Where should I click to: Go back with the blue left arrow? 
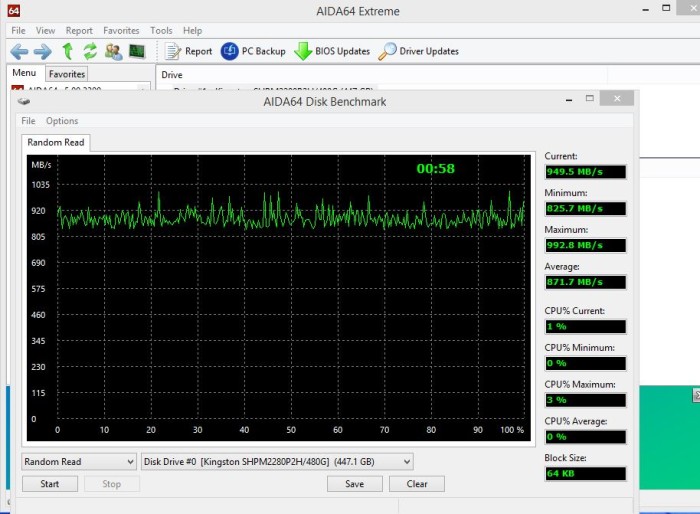tap(19, 52)
